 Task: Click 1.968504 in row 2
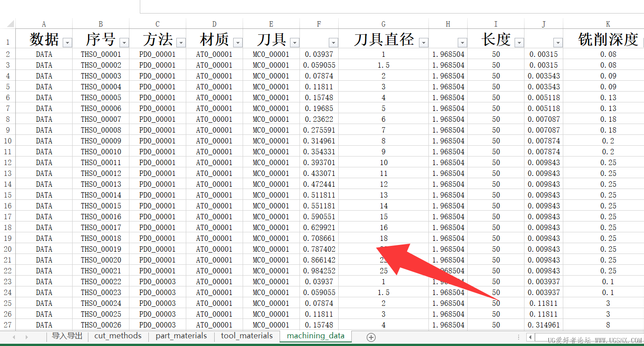click(448, 54)
